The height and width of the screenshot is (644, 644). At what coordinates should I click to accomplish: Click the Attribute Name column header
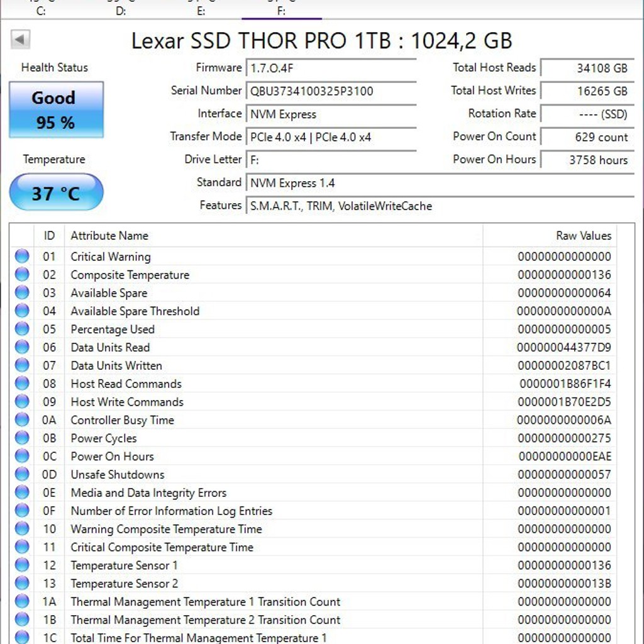pos(274,235)
